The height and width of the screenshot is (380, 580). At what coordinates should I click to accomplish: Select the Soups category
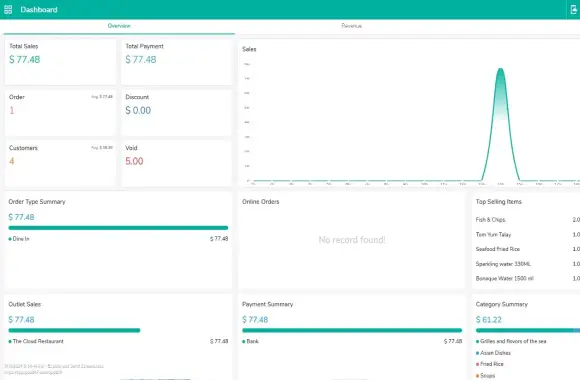click(486, 376)
